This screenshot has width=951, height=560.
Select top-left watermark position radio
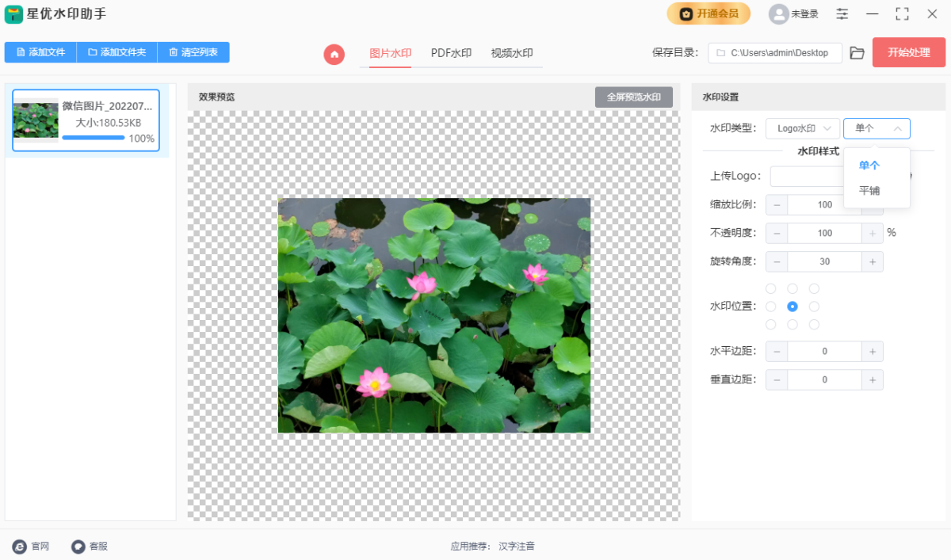tap(770, 288)
